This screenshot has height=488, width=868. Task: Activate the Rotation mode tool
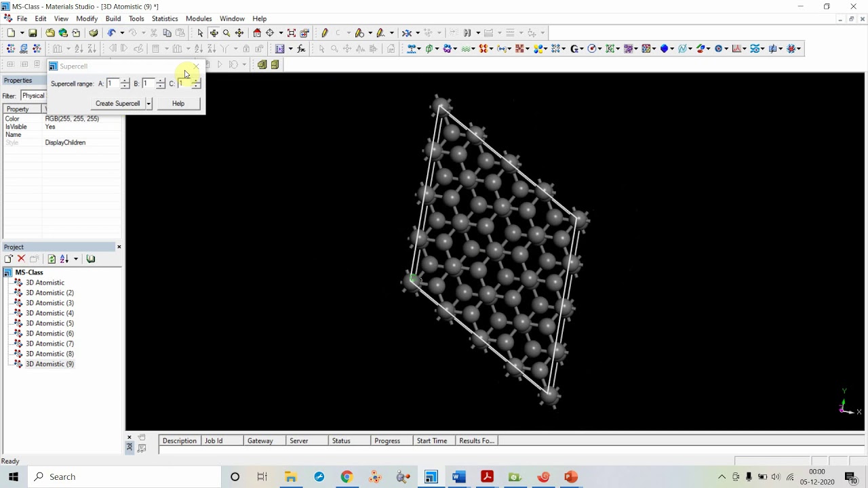tap(214, 33)
